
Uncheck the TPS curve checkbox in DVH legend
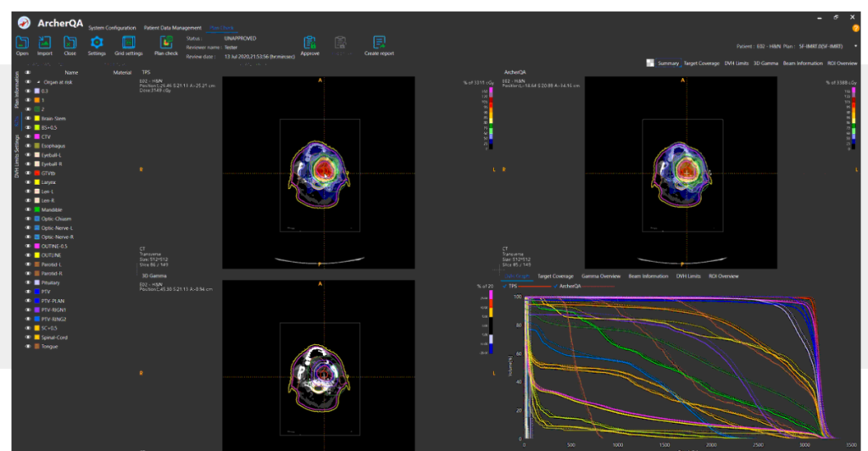pos(504,286)
